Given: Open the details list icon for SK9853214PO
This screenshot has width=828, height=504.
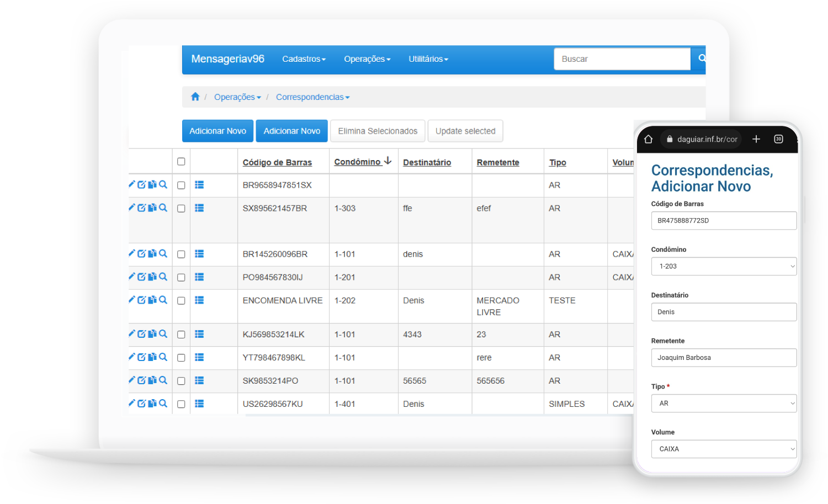Looking at the screenshot, I should tap(199, 381).
